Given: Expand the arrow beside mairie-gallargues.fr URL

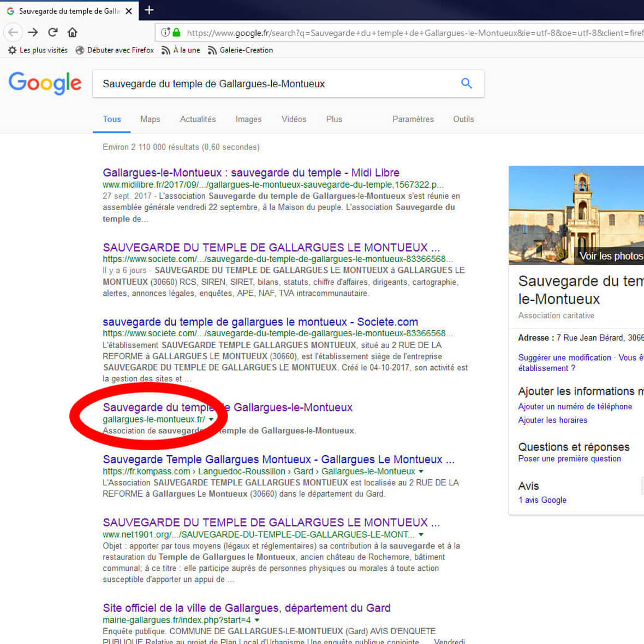Looking at the screenshot, I should coord(257,620).
